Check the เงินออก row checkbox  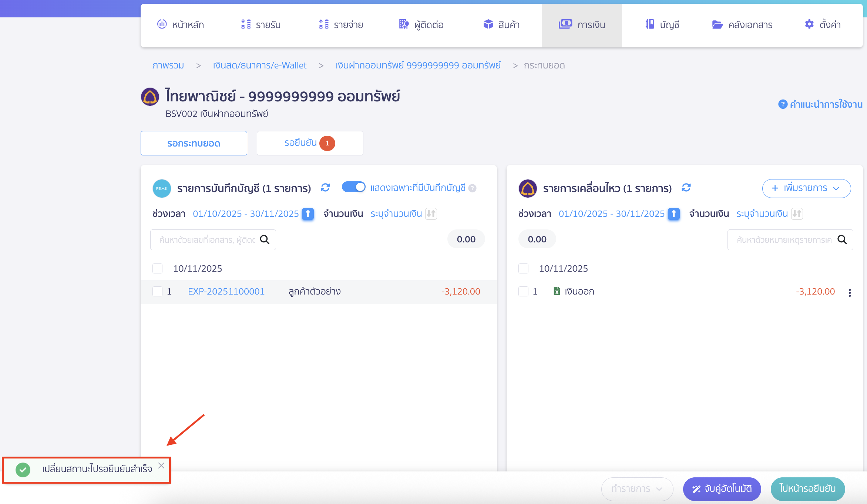[x=524, y=291]
